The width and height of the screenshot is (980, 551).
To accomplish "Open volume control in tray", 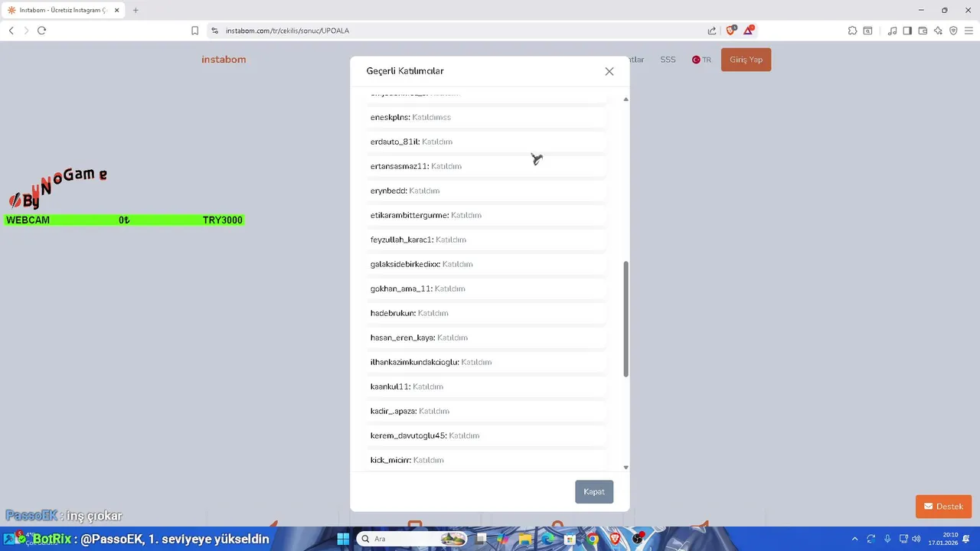I will [916, 539].
